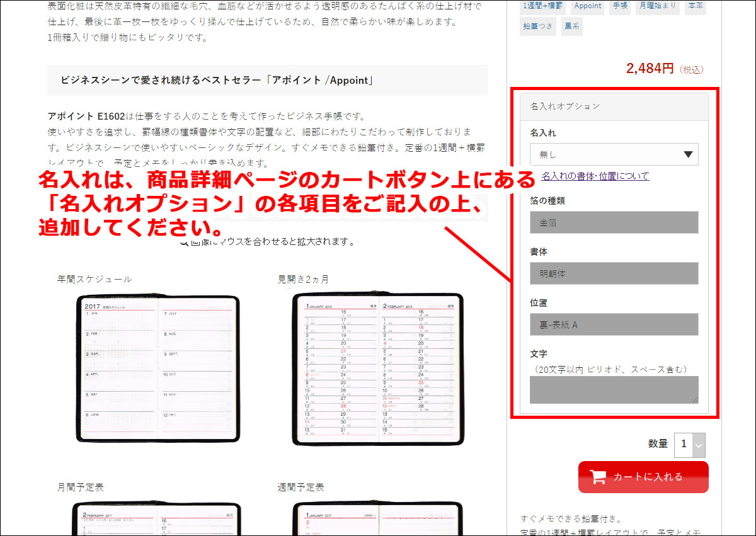Select the 手帳 tag
The width and height of the screenshot is (756, 536).
click(621, 6)
